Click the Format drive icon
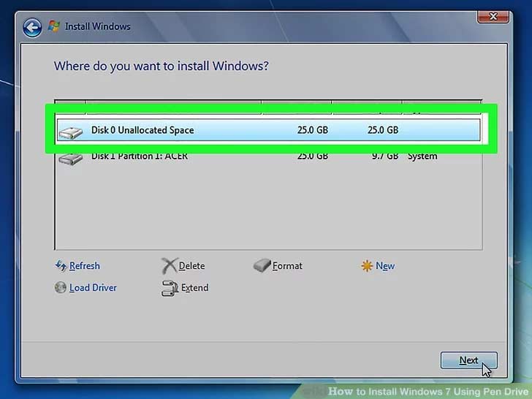 point(262,265)
